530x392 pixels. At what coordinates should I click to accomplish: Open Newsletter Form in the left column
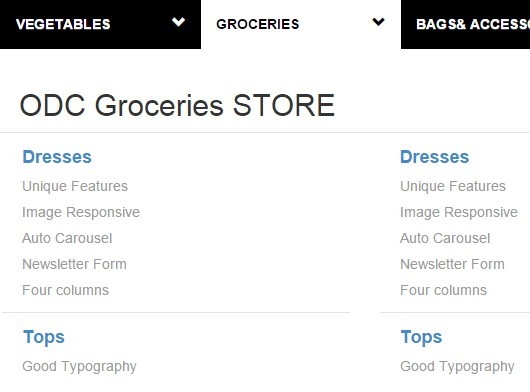tap(74, 264)
